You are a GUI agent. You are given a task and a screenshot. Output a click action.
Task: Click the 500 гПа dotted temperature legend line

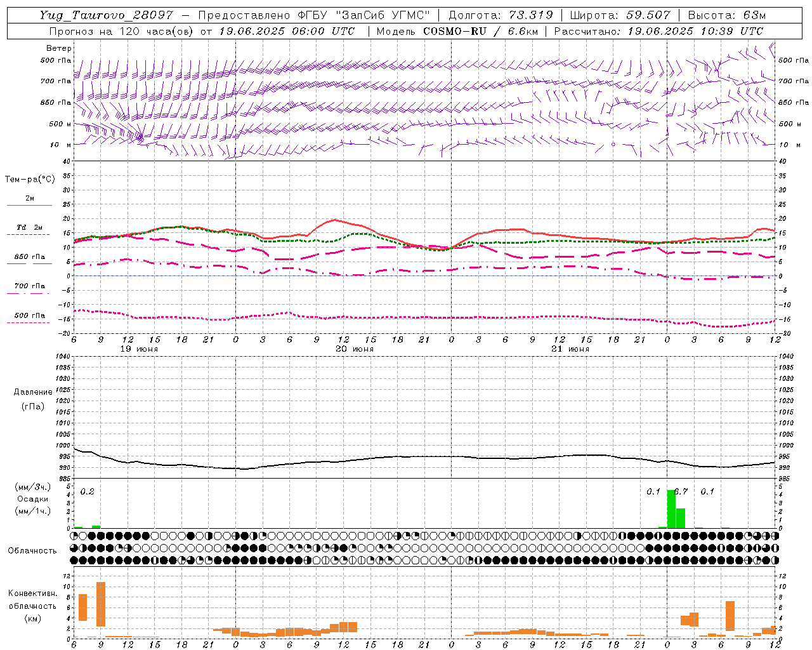(x=29, y=322)
